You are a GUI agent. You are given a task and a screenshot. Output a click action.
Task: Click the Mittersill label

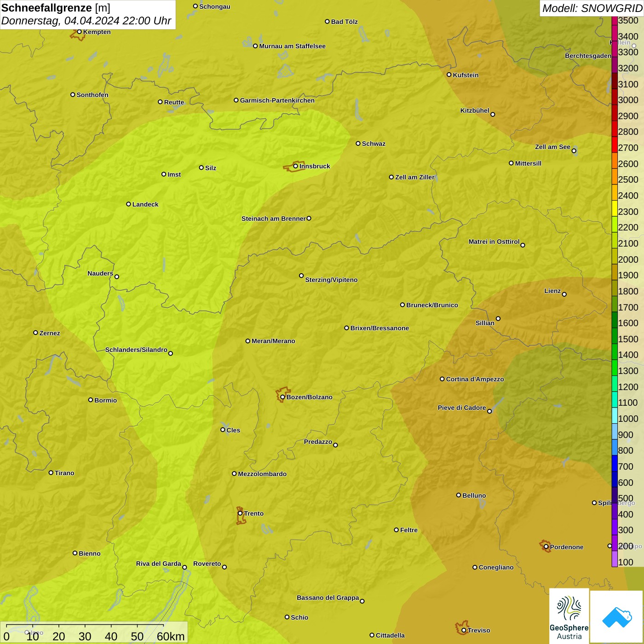coord(528,163)
